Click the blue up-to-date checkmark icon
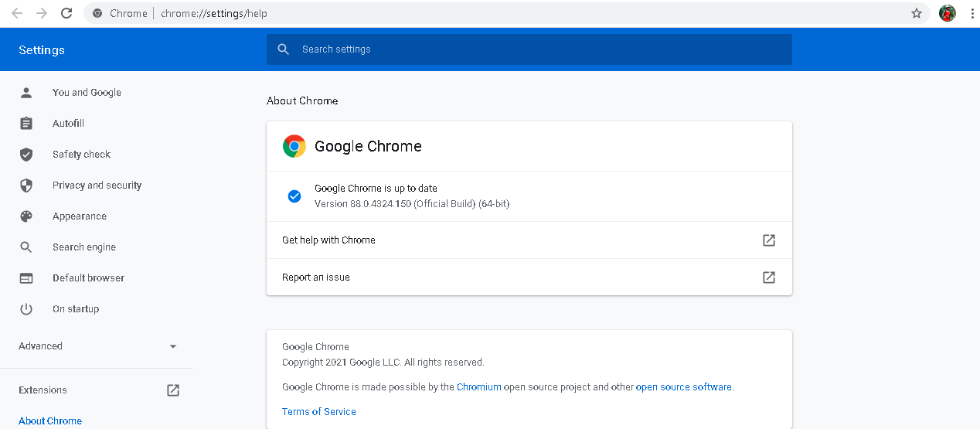Image resolution: width=980 pixels, height=429 pixels. (x=294, y=196)
